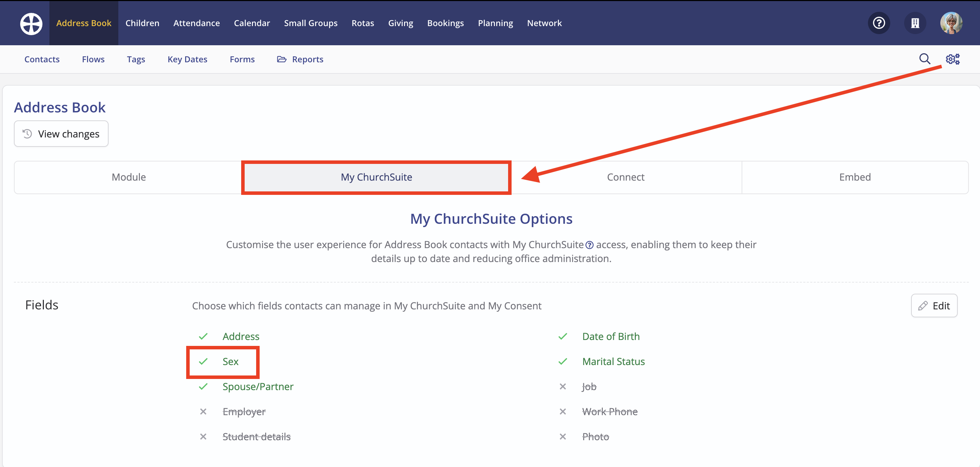
Task: Switch to the Module tab
Action: coord(128,177)
